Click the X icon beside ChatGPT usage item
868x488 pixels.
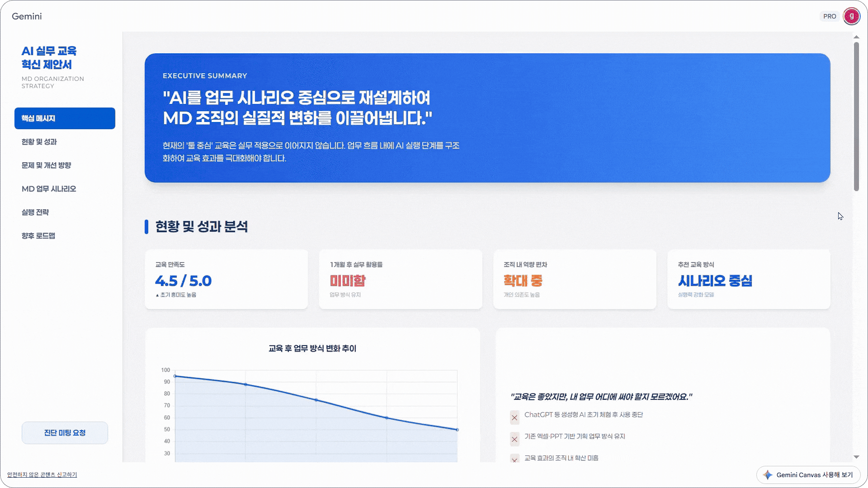pos(514,418)
